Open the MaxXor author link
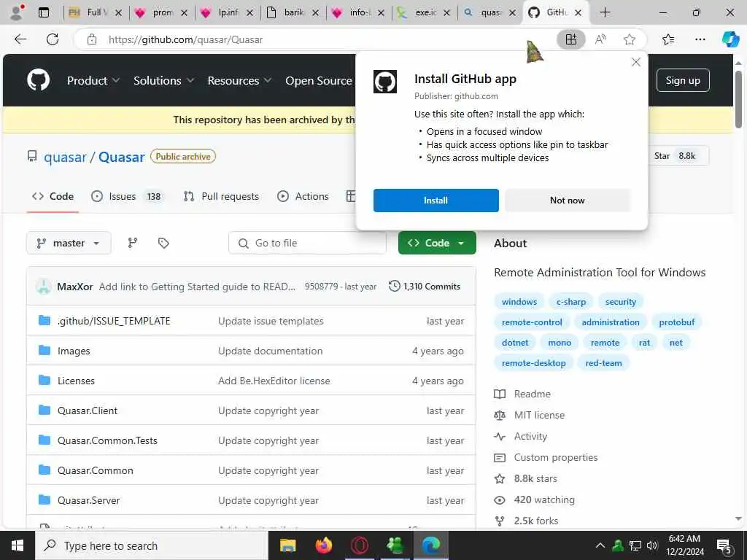 [x=75, y=286]
